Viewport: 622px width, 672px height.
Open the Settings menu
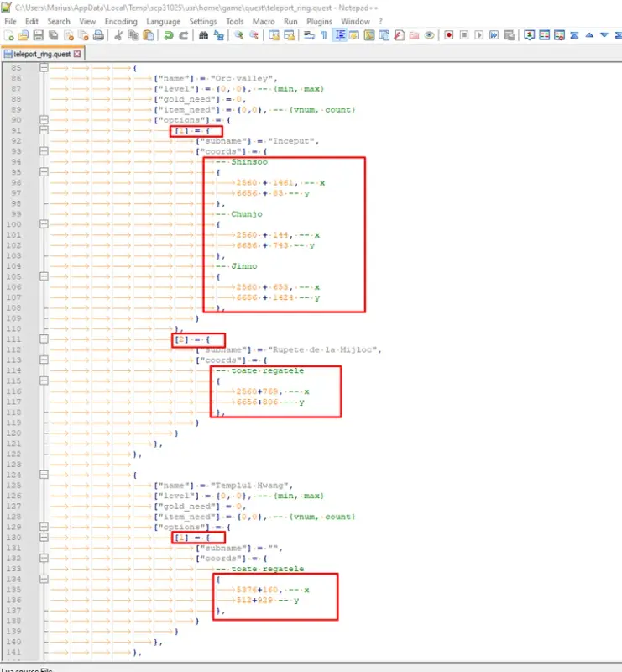pyautogui.click(x=203, y=22)
